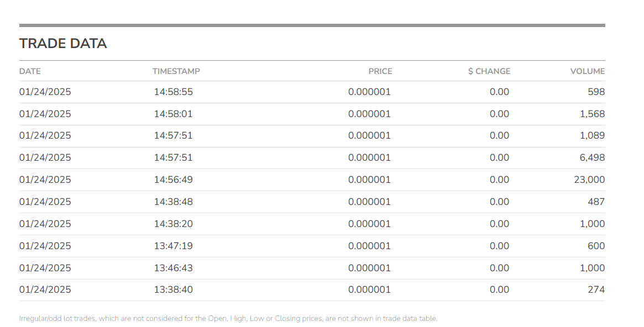The image size is (644, 327).
Task: Sort by the VOLUME column header
Action: (588, 71)
